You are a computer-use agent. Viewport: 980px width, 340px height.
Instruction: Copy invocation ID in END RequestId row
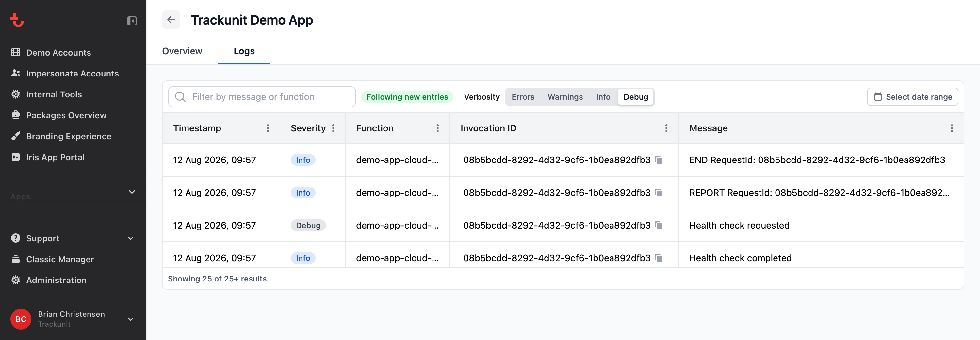point(659,160)
